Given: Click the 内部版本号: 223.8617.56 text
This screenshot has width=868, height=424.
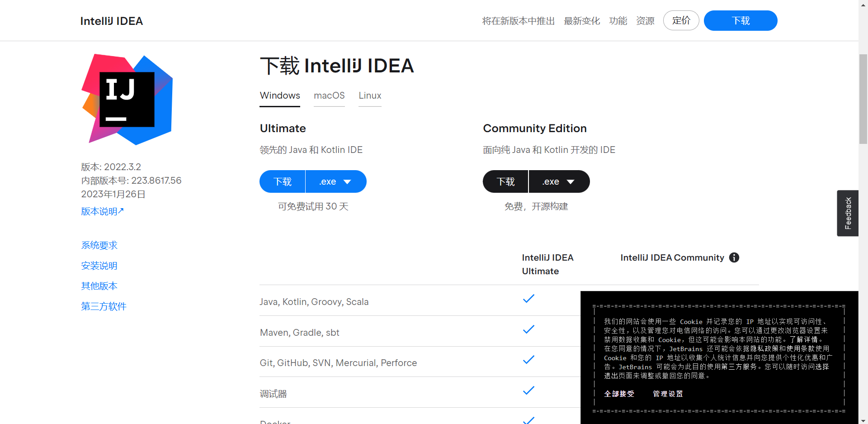Looking at the screenshot, I should tap(131, 181).
